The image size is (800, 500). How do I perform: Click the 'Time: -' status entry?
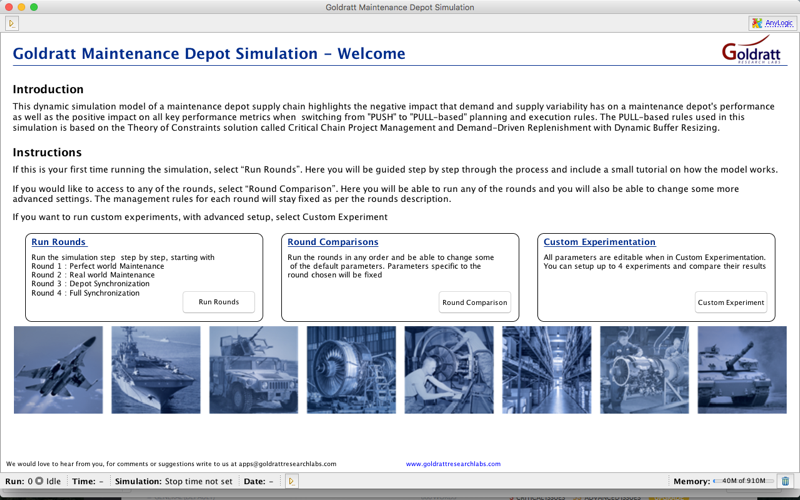tap(88, 481)
